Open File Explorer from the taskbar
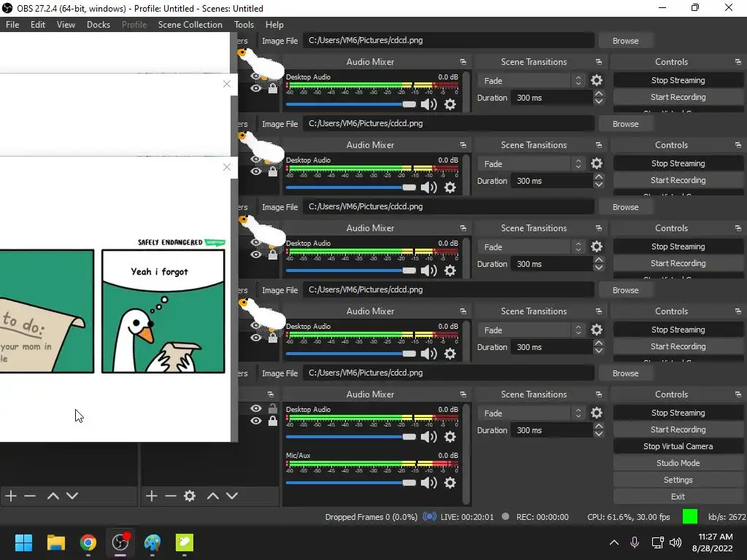The image size is (747, 560). tap(55, 542)
